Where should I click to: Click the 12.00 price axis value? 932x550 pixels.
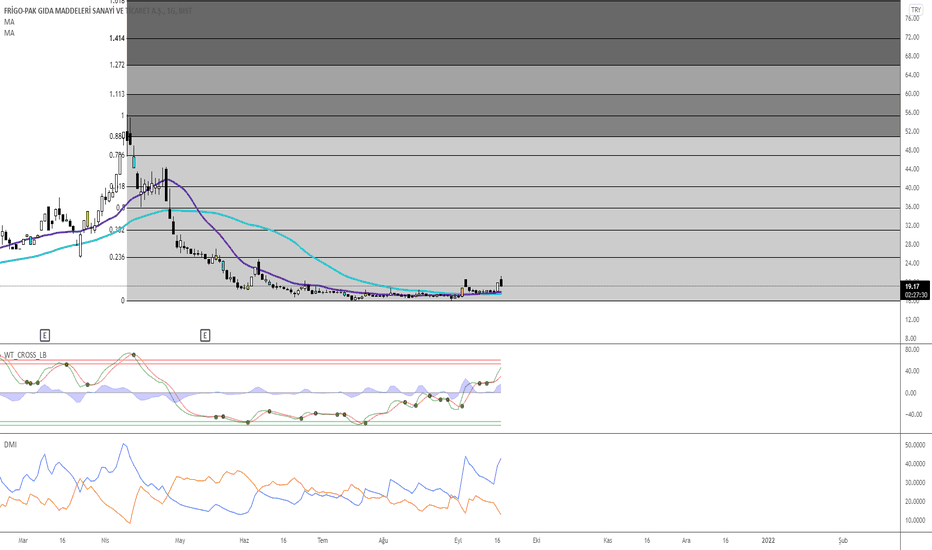tap(912, 320)
